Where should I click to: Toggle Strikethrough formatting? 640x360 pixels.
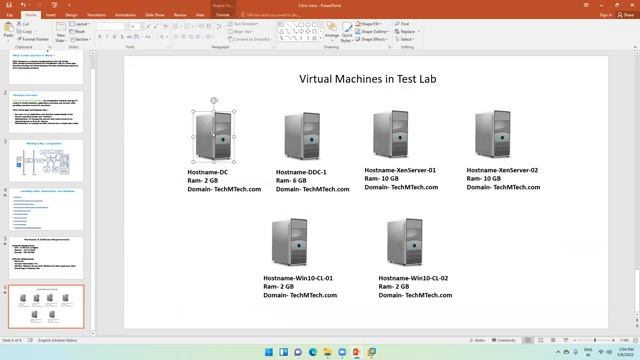pos(129,37)
